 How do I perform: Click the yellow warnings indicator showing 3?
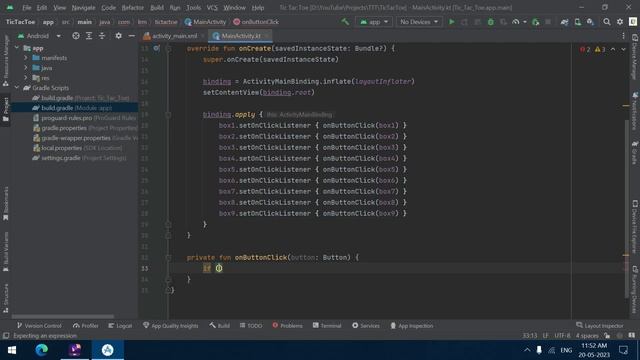pyautogui.click(x=600, y=49)
